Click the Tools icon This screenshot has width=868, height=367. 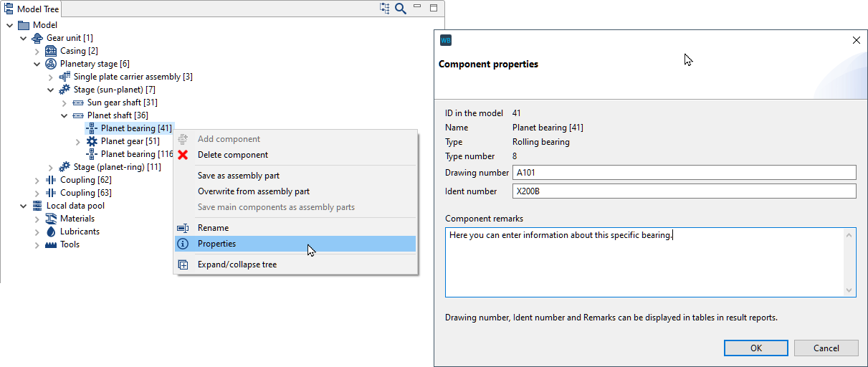[x=51, y=244]
